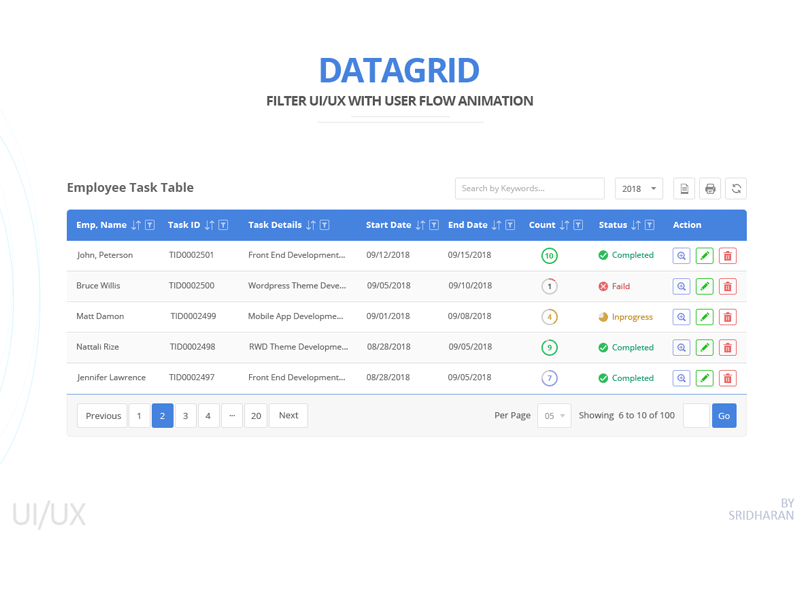
Task: Click sort arrows on Count column
Action: point(567,225)
